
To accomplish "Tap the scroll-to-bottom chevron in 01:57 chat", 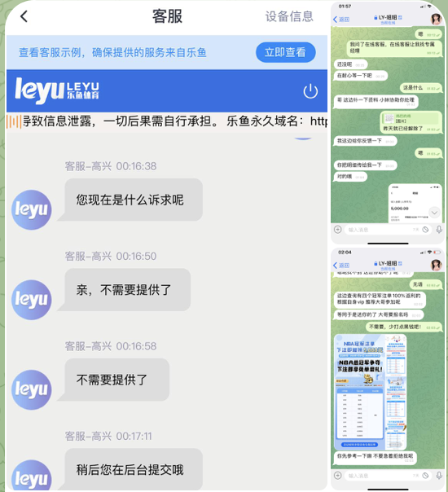I will tap(434, 213).
